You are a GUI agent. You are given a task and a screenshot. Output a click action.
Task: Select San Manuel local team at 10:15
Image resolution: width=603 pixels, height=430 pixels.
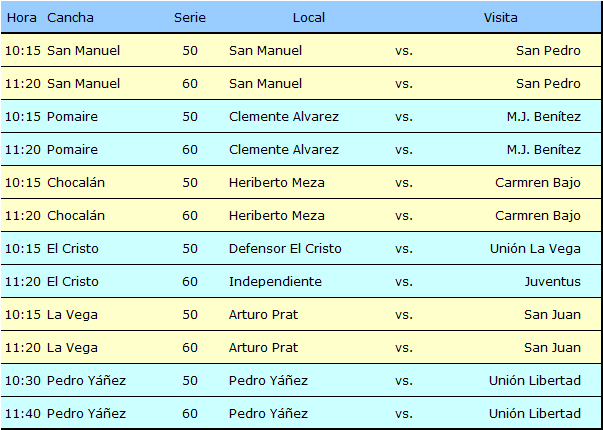[x=265, y=51]
